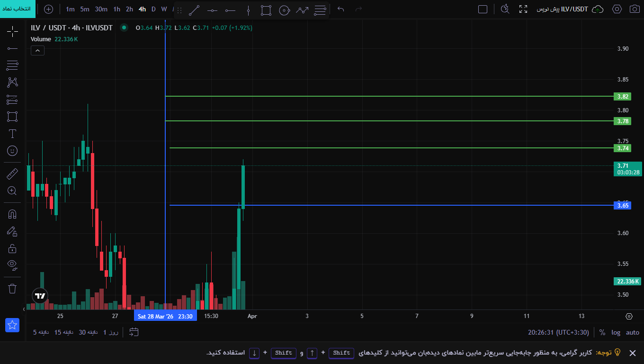Screen dimensions: 644x364
Task: Open the Fibonacci retracement tools
Action: click(12, 65)
